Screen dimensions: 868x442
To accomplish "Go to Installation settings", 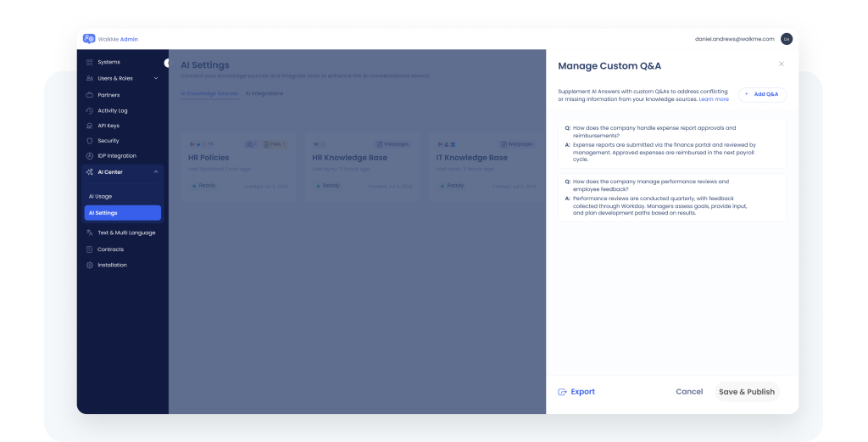I will click(x=112, y=265).
